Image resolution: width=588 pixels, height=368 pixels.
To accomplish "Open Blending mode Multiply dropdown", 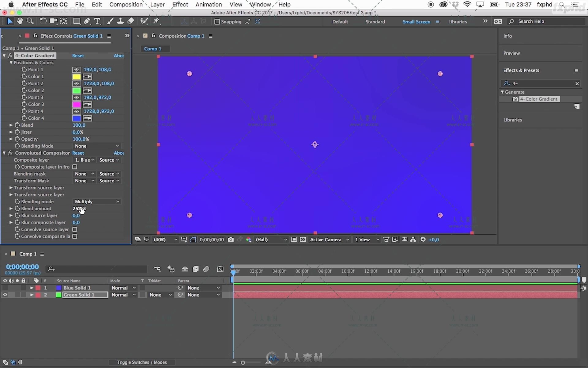I will [x=97, y=201].
